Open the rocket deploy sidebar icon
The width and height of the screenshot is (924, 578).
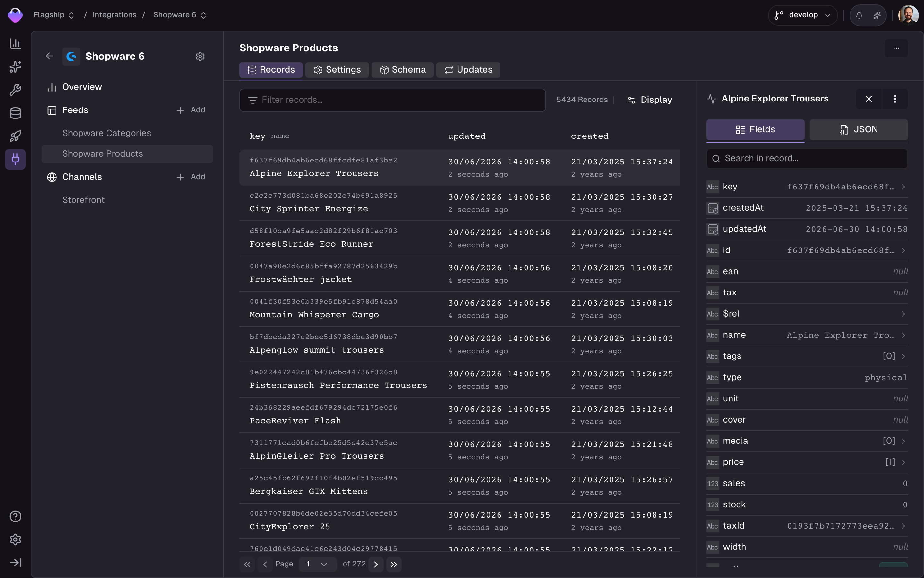tap(15, 136)
